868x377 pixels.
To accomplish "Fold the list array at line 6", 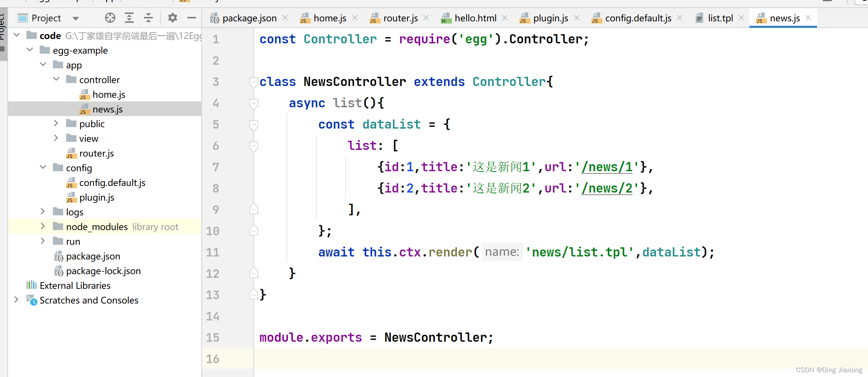I will [x=253, y=146].
